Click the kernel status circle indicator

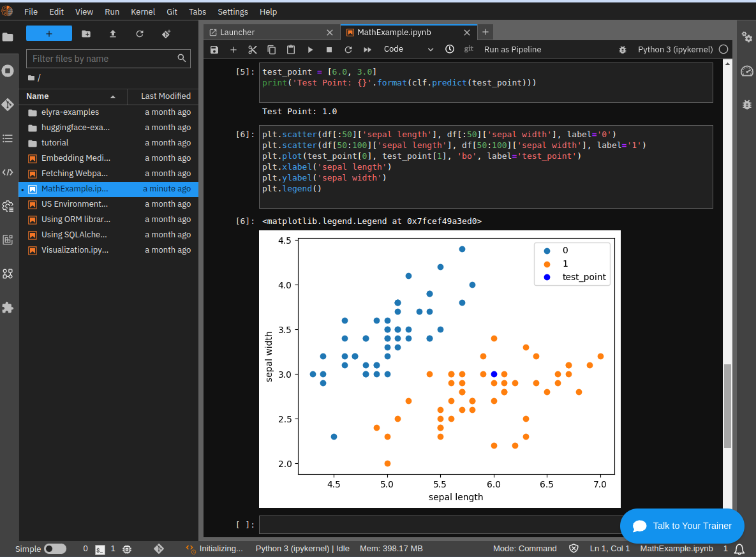tap(723, 49)
